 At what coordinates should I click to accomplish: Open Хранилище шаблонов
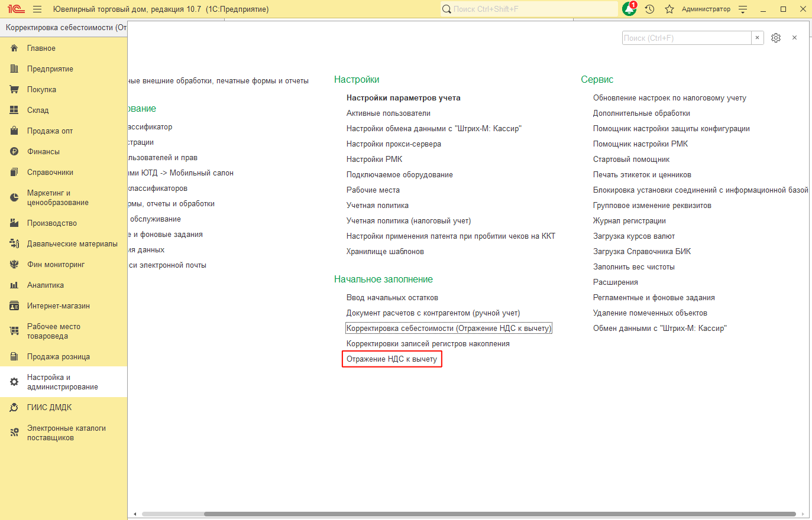385,252
